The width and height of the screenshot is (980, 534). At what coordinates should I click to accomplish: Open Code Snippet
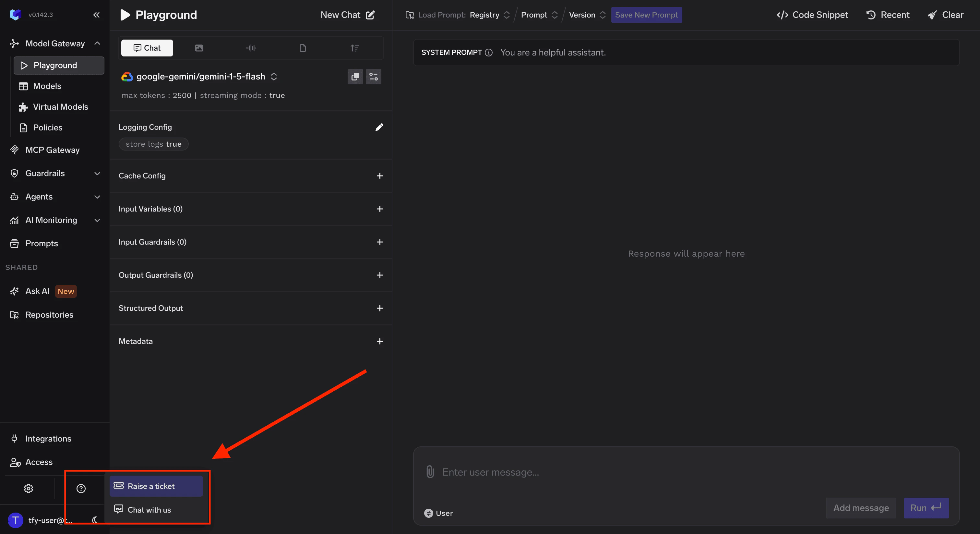click(812, 15)
